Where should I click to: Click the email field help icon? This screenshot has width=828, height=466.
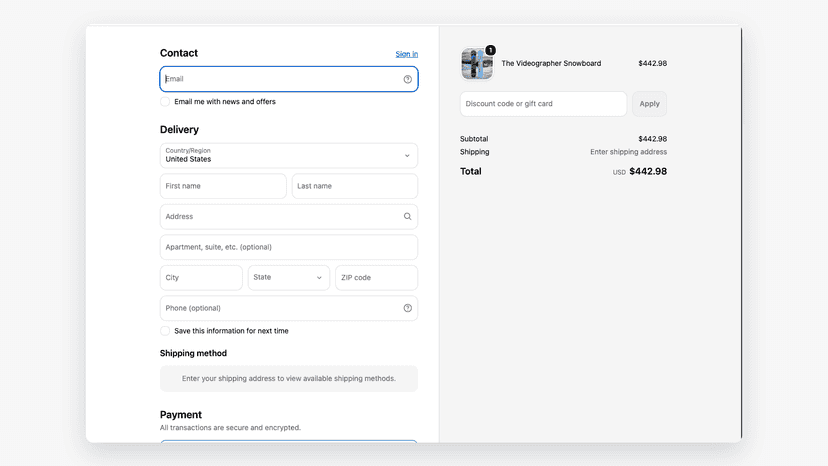[407, 79]
